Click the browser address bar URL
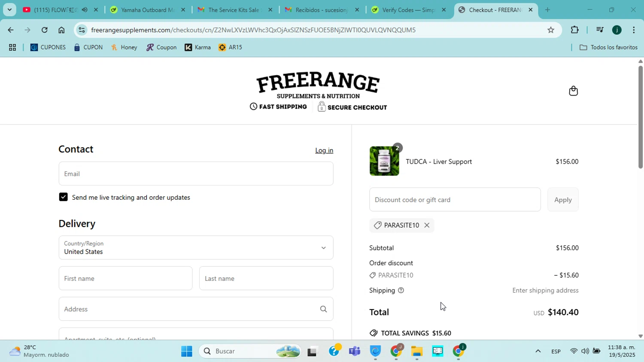 click(253, 30)
